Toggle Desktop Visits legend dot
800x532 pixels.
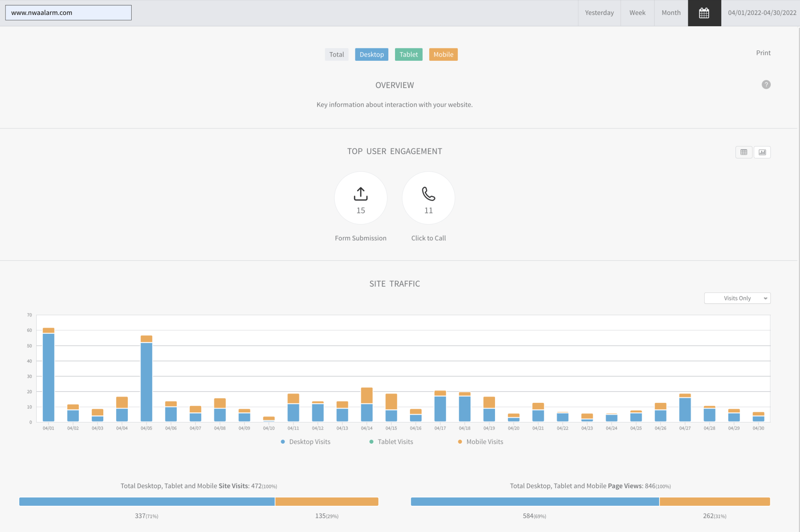point(283,442)
